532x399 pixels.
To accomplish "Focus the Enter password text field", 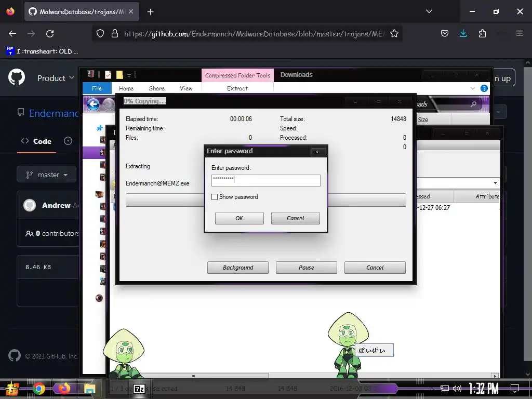I will (265, 180).
